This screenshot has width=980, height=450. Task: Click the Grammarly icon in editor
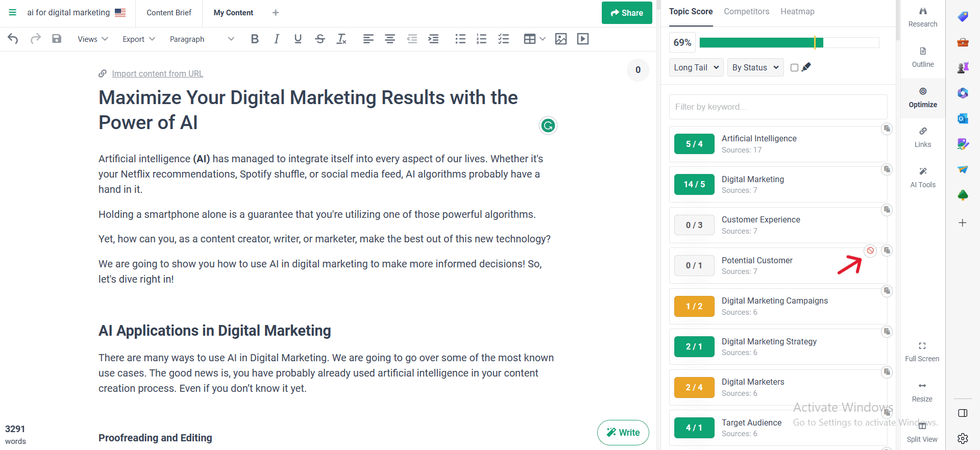[548, 126]
